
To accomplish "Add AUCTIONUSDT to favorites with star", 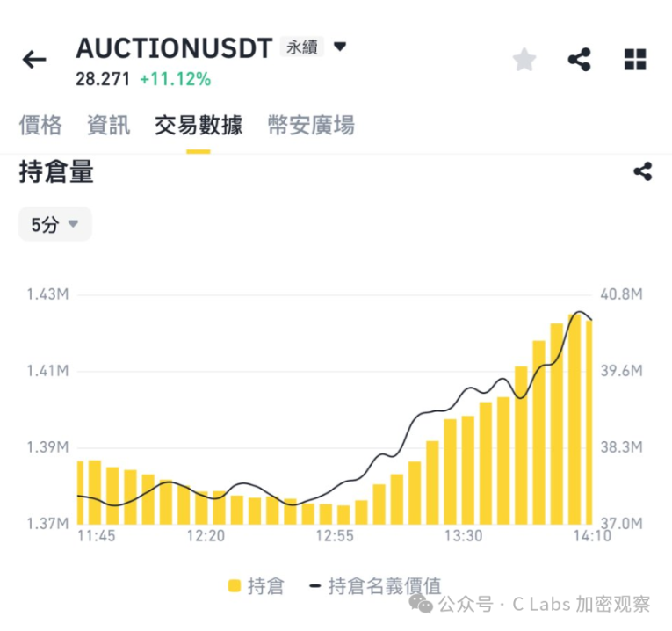I will (x=524, y=60).
